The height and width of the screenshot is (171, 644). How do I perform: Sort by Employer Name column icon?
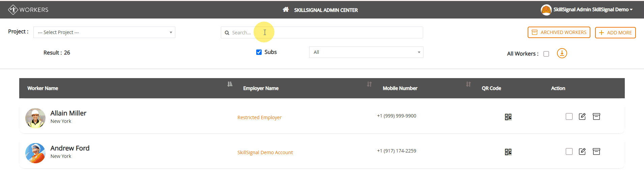point(369,84)
